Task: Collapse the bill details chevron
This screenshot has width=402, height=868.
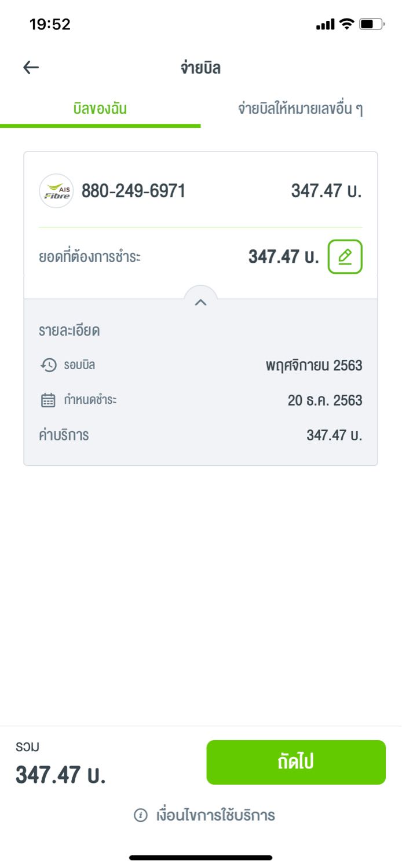Action: pos(200,302)
